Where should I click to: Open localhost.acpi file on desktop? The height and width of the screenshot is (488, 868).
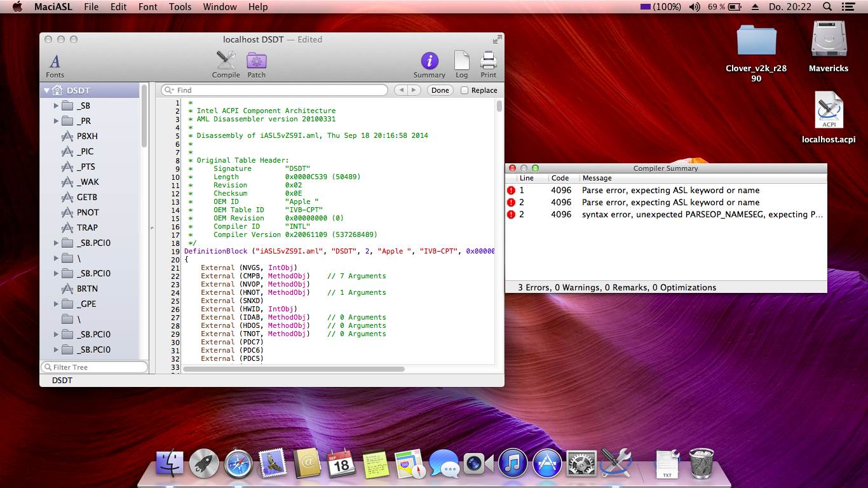(x=829, y=112)
